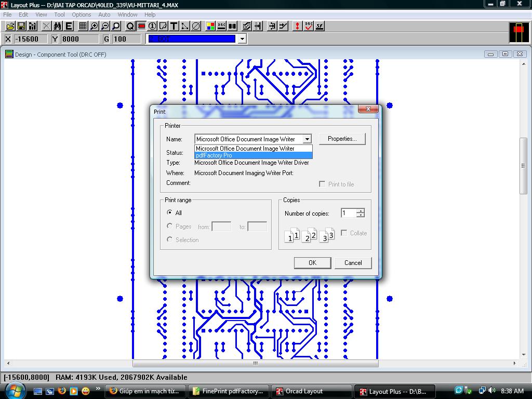Click the Delete X toolbar icon
Image resolution: width=532 pixels, height=399 pixels.
[x=46, y=26]
